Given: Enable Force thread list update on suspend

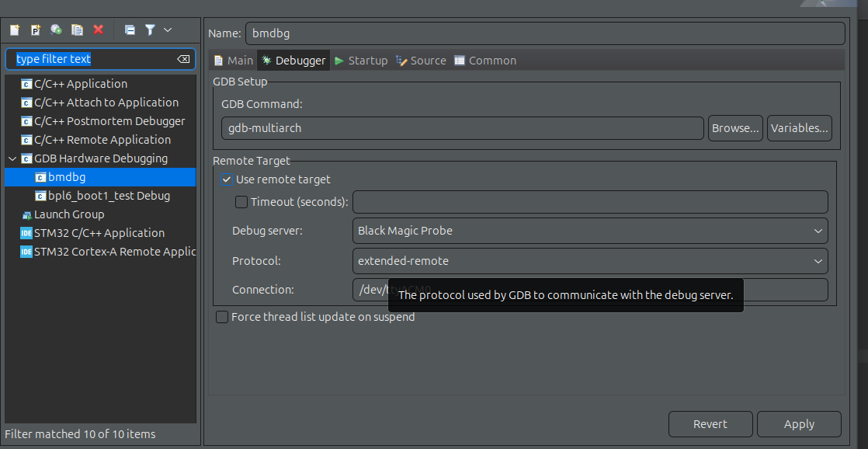Looking at the screenshot, I should click(x=222, y=317).
